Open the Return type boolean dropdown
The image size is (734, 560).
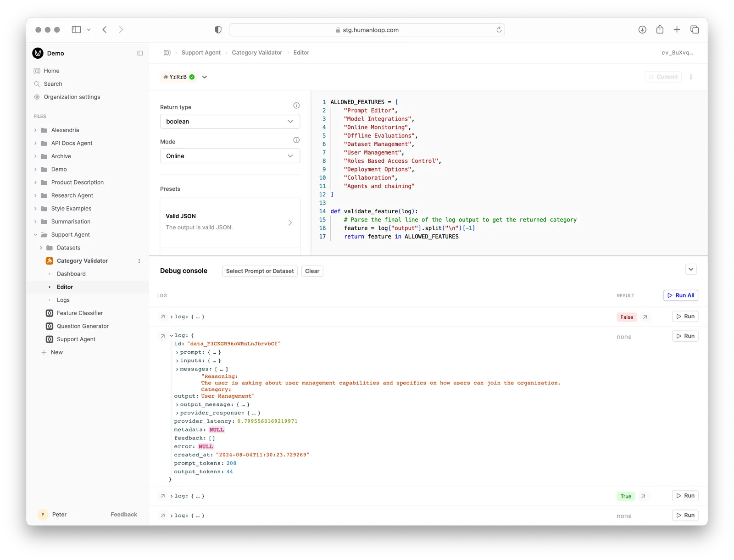coord(230,122)
